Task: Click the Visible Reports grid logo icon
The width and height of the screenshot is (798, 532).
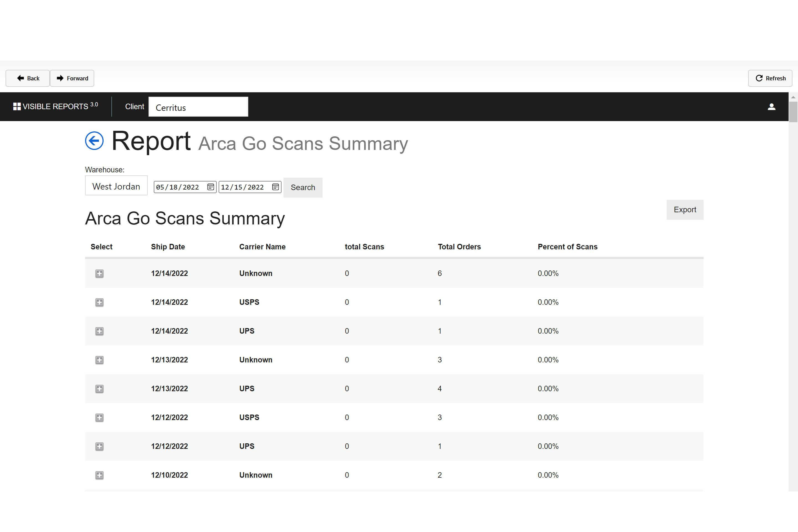Action: coord(17,106)
